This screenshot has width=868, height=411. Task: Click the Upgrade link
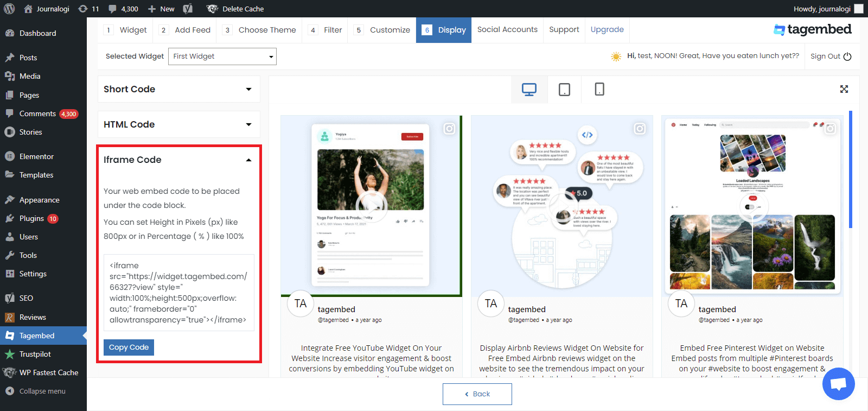pos(607,30)
